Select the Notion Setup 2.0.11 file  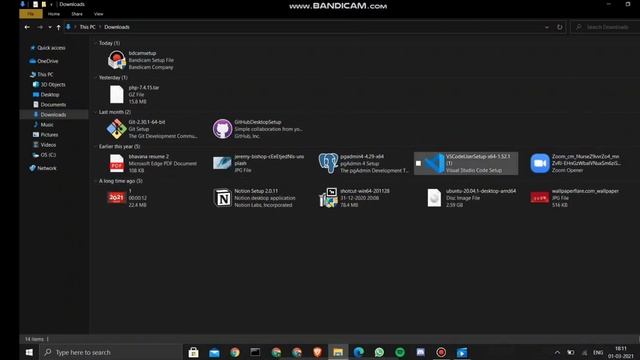click(x=254, y=198)
